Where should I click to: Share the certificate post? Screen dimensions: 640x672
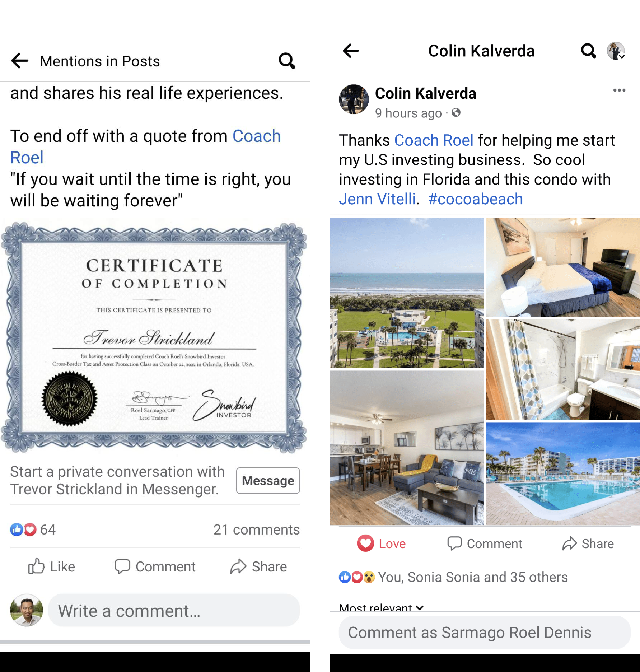click(x=258, y=566)
